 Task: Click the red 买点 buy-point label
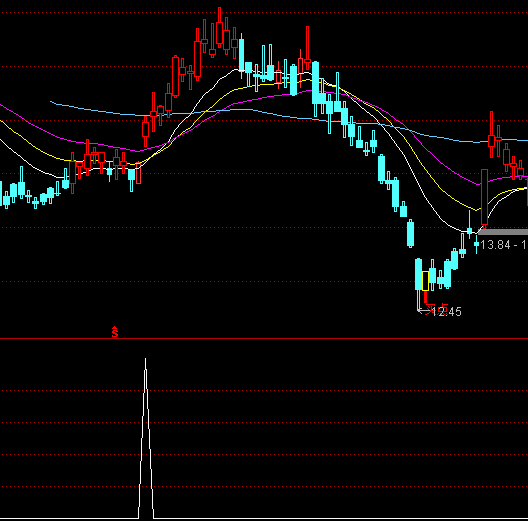437,310
